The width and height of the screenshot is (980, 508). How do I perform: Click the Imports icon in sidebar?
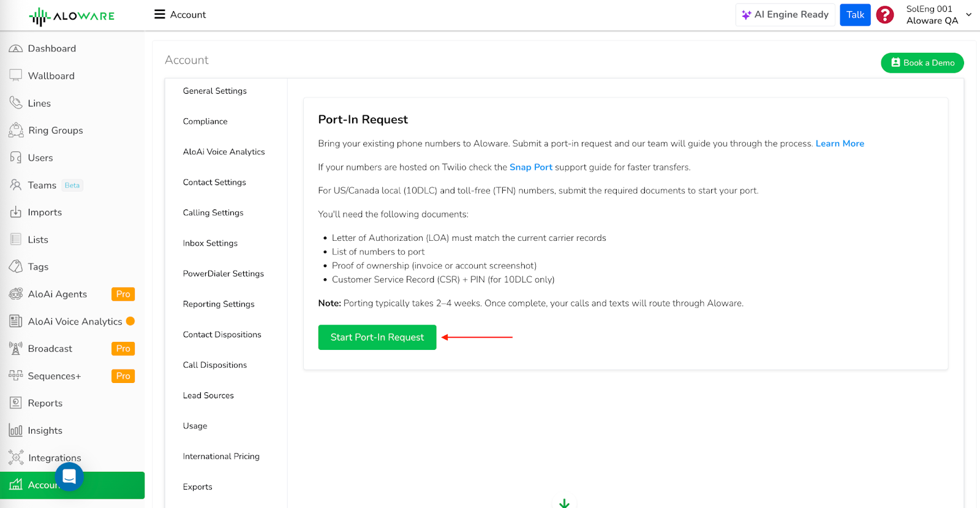pos(16,212)
